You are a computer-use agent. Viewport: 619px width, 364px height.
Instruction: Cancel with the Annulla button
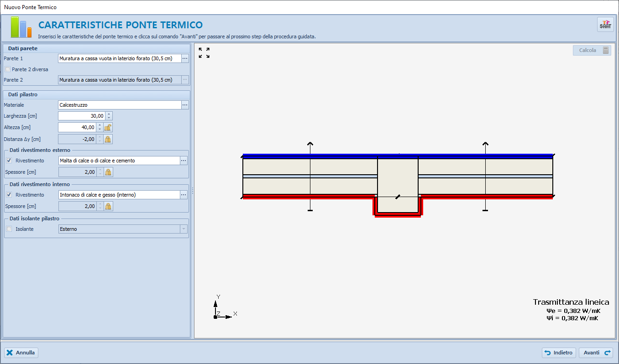[21, 353]
